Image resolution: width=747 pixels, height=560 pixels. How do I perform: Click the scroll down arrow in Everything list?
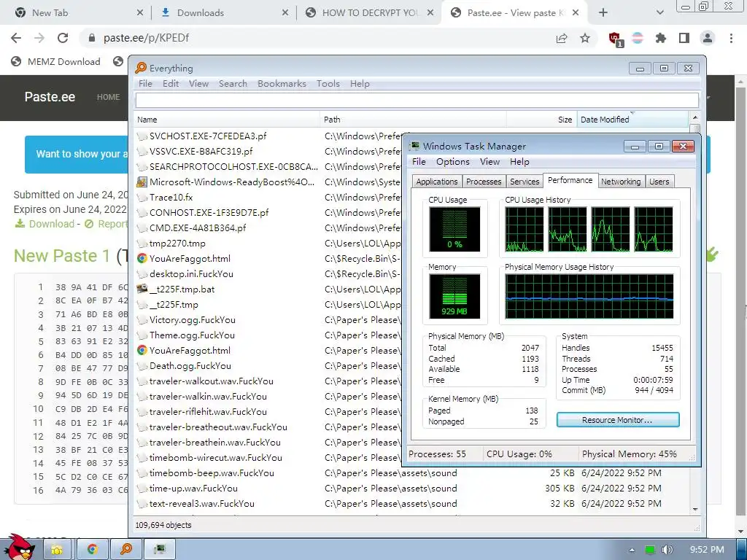tap(694, 509)
